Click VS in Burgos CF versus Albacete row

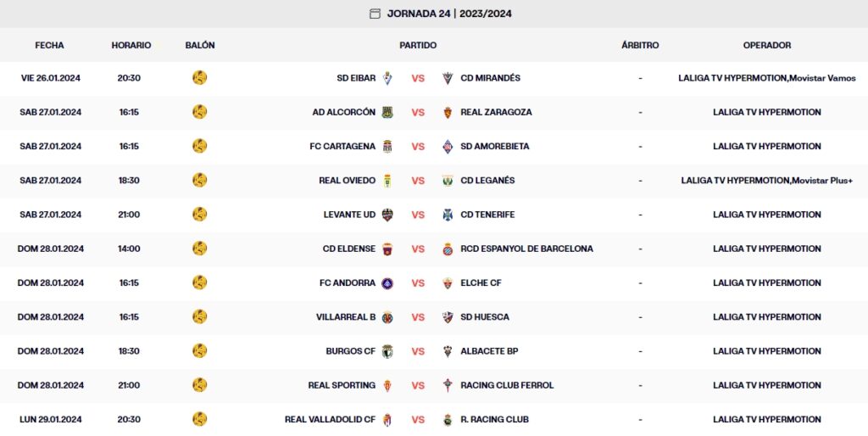(418, 351)
